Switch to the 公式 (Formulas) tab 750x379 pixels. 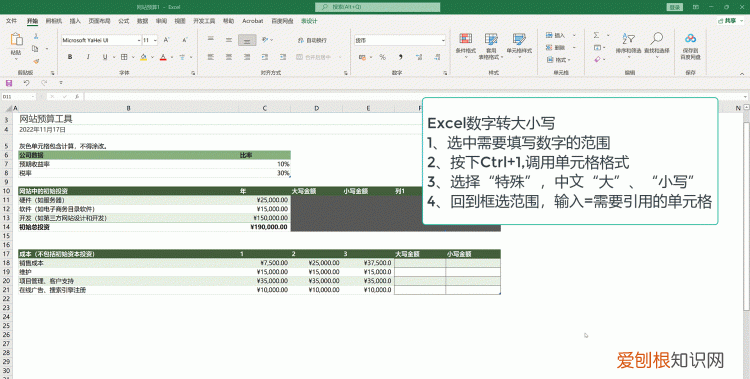pyautogui.click(x=124, y=21)
